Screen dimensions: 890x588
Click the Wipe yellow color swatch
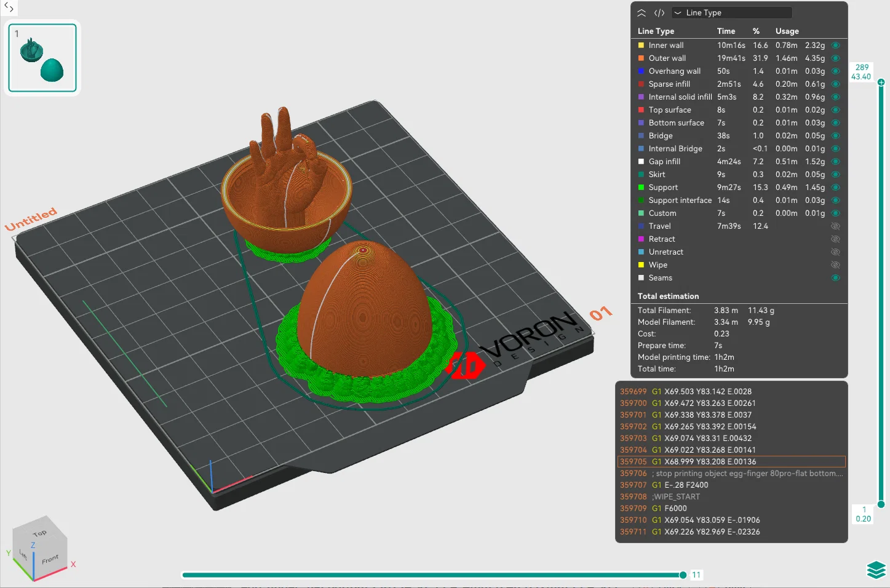(641, 265)
